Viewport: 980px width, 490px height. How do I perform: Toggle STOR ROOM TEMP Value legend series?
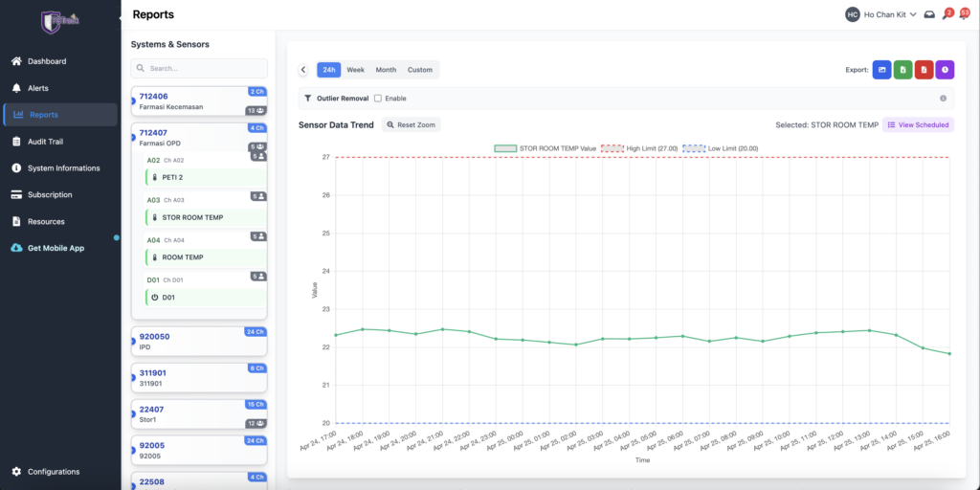click(x=545, y=148)
